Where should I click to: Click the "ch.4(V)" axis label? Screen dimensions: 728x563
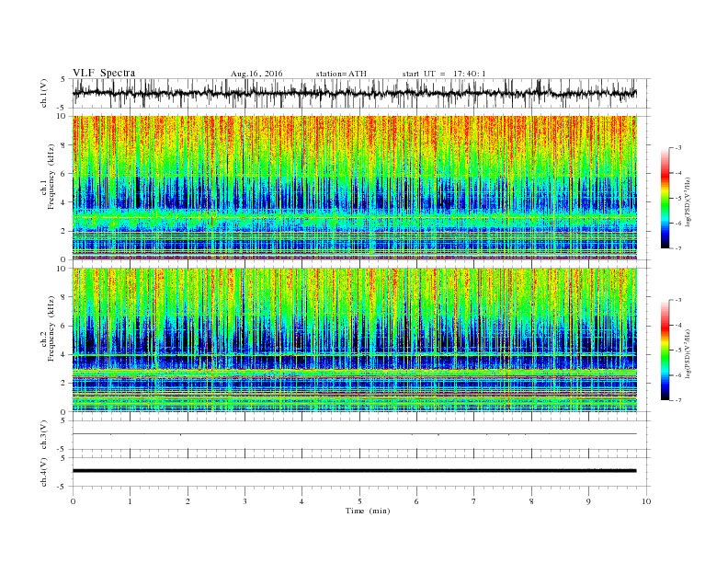coord(44,472)
